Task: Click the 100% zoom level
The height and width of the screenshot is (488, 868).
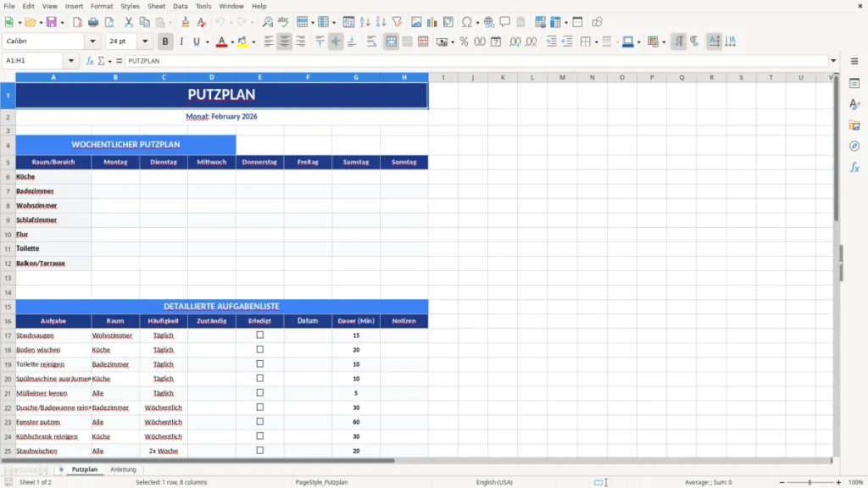Action: (x=856, y=482)
